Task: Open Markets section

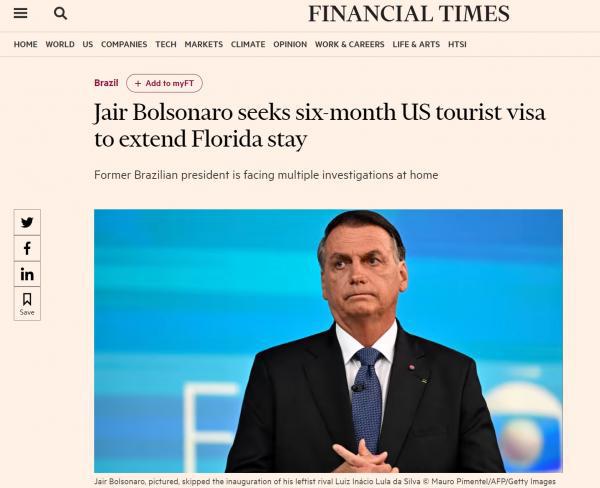Action: point(204,45)
